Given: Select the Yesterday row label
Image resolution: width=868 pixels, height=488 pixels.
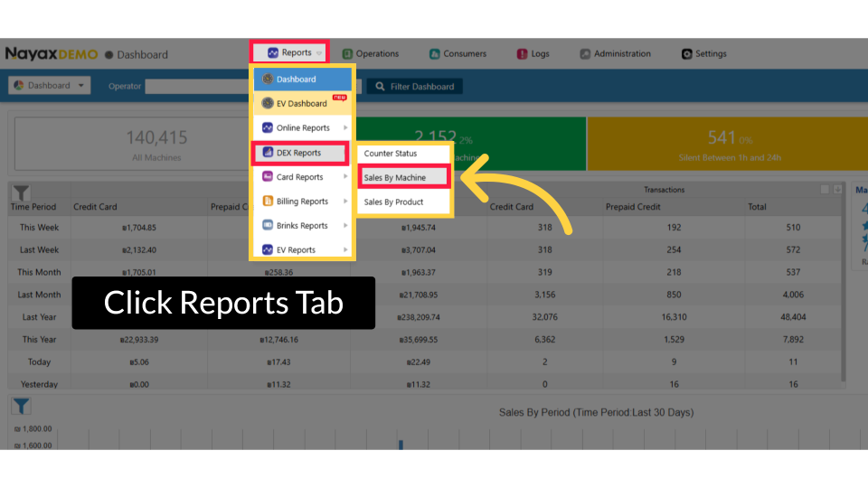Looking at the screenshot, I should 39,384.
